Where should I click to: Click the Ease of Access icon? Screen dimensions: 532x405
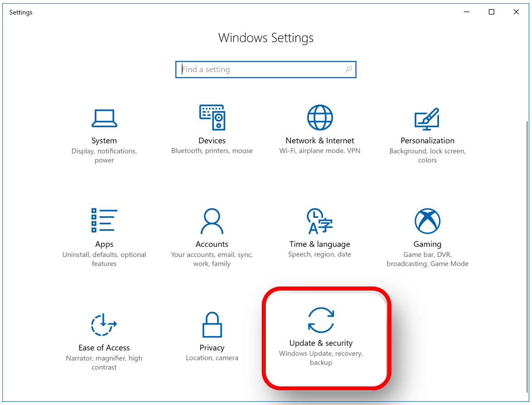(104, 324)
